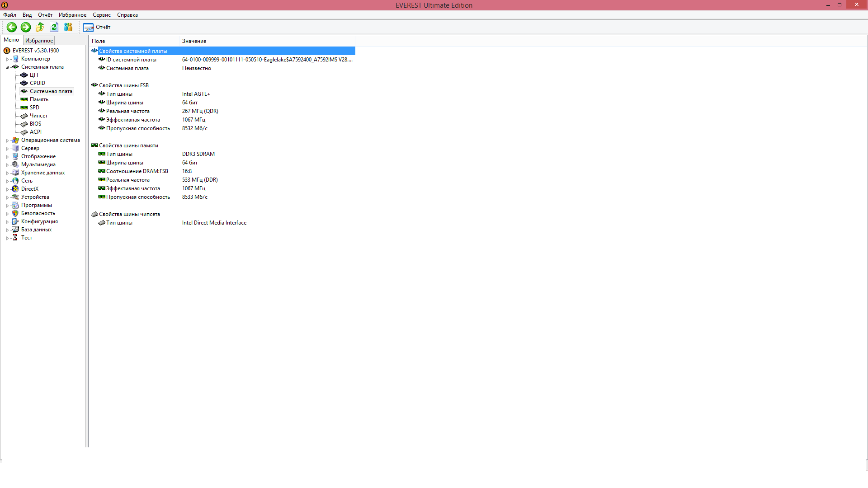Open the Сервис menu

click(101, 15)
